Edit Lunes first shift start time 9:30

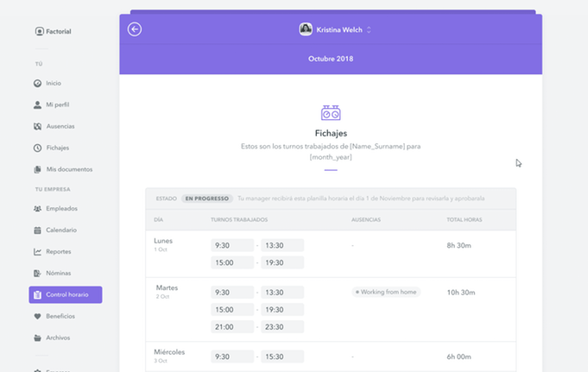232,245
